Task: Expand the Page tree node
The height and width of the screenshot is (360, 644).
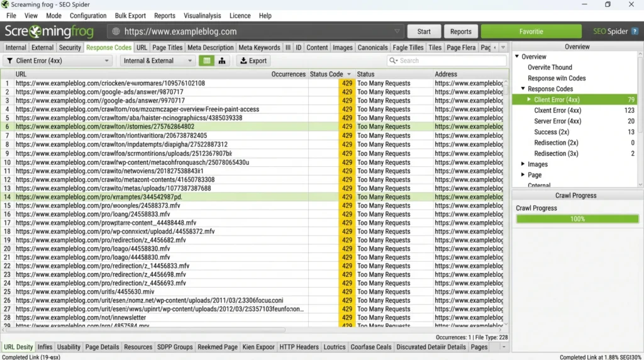Action: click(523, 174)
